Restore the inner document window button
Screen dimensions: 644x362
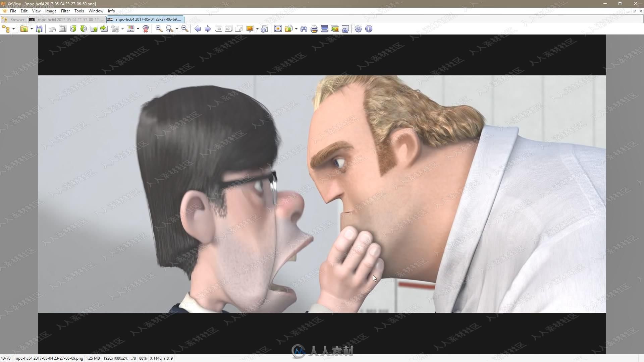(634, 11)
